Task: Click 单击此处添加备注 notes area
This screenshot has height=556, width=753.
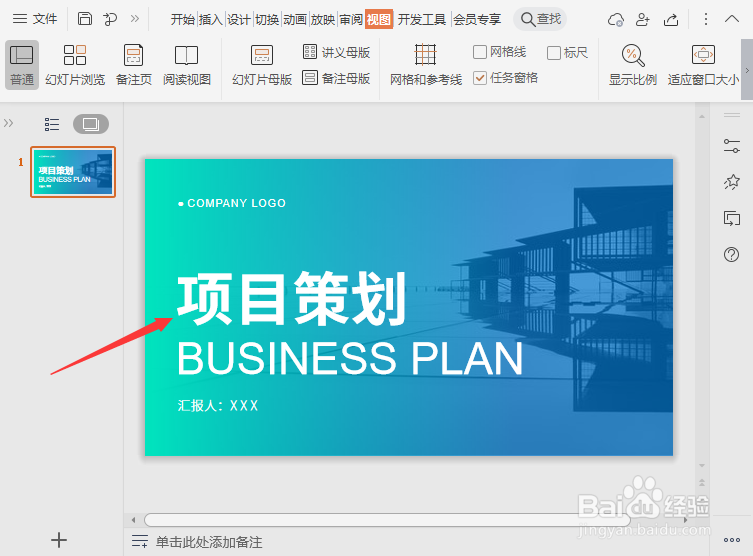Action: (209, 542)
